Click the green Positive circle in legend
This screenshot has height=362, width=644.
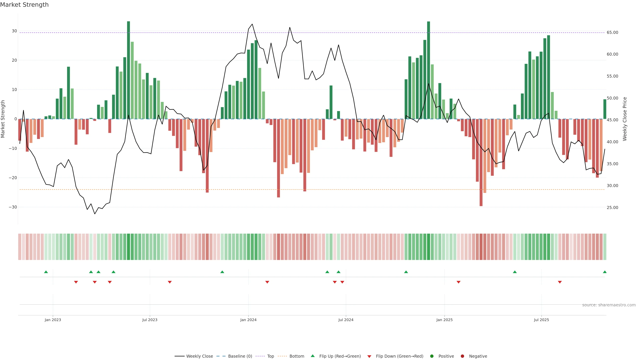coord(432,356)
